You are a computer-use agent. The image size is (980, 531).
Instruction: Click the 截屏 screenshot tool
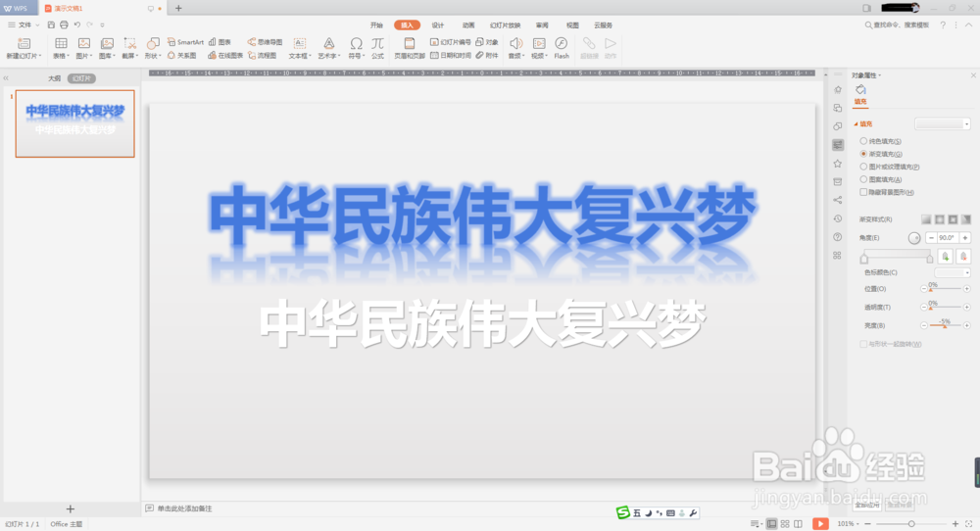pyautogui.click(x=129, y=43)
